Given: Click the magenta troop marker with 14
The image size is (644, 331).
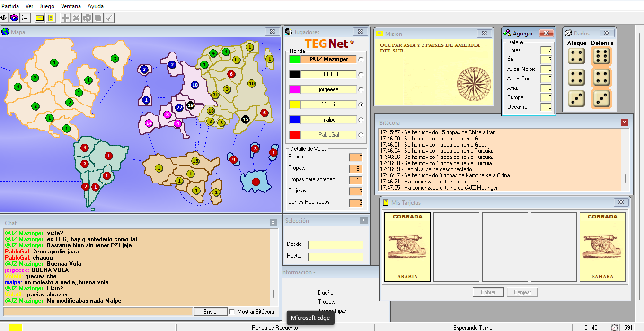Looking at the screenshot, I should pos(149,123).
